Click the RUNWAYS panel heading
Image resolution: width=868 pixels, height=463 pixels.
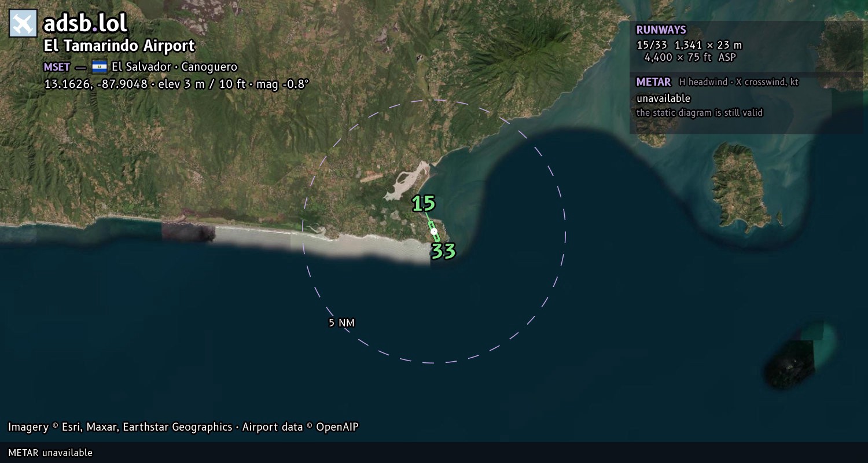point(661,30)
